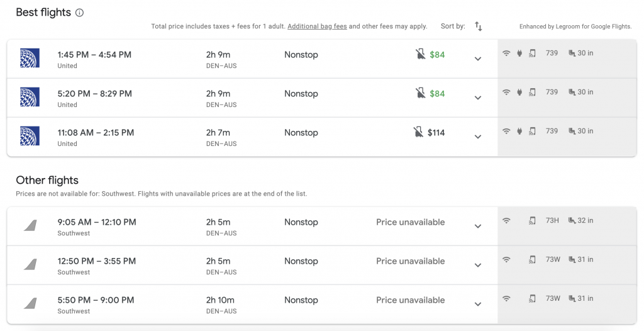Open the Additional bag fees link
The height and width of the screenshot is (331, 644).
tap(317, 26)
